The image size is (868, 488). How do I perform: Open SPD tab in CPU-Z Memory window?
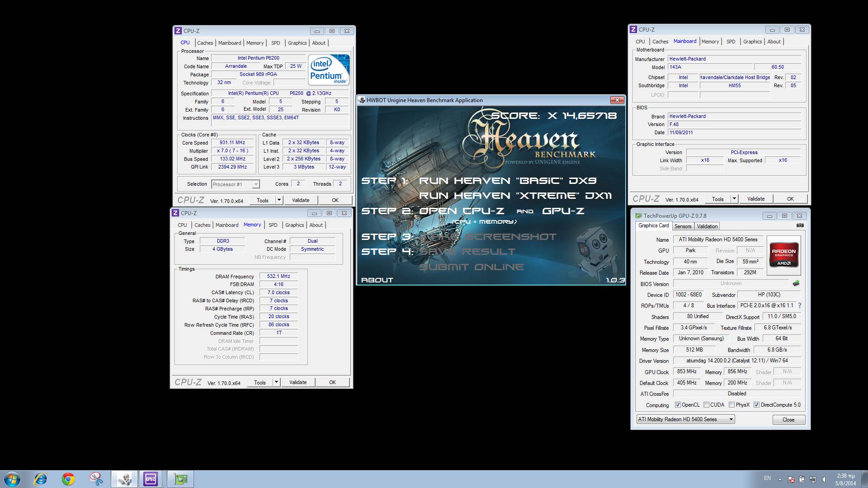pos(273,225)
